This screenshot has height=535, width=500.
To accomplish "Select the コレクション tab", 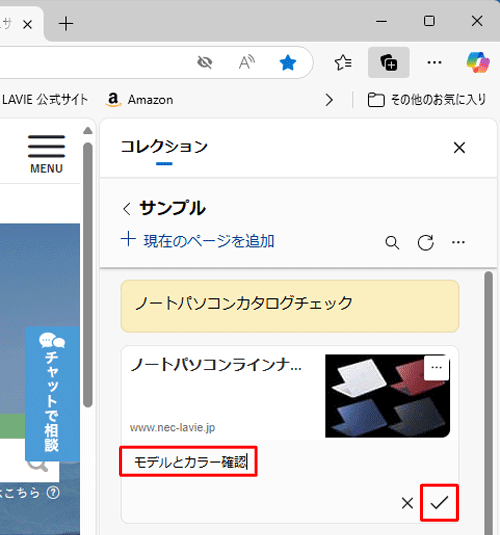I will [x=164, y=147].
